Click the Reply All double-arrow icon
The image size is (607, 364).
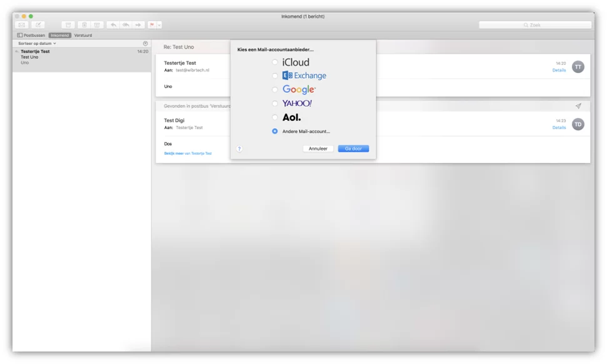126,25
